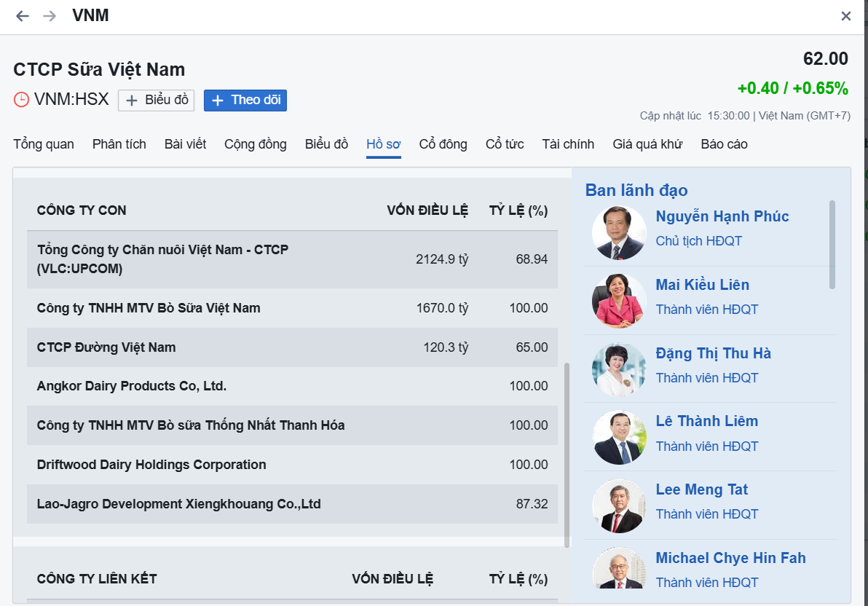
Task: Click the CÔNG TY CON column header
Action: [82, 210]
